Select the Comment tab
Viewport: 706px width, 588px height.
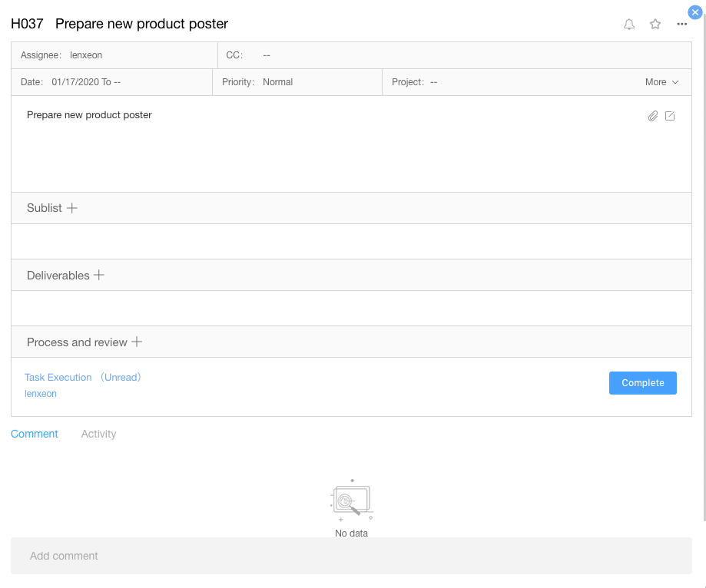(35, 434)
